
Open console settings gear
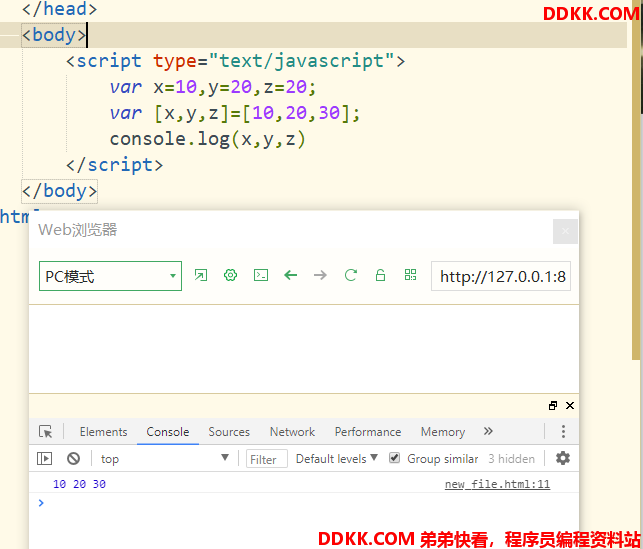point(563,458)
